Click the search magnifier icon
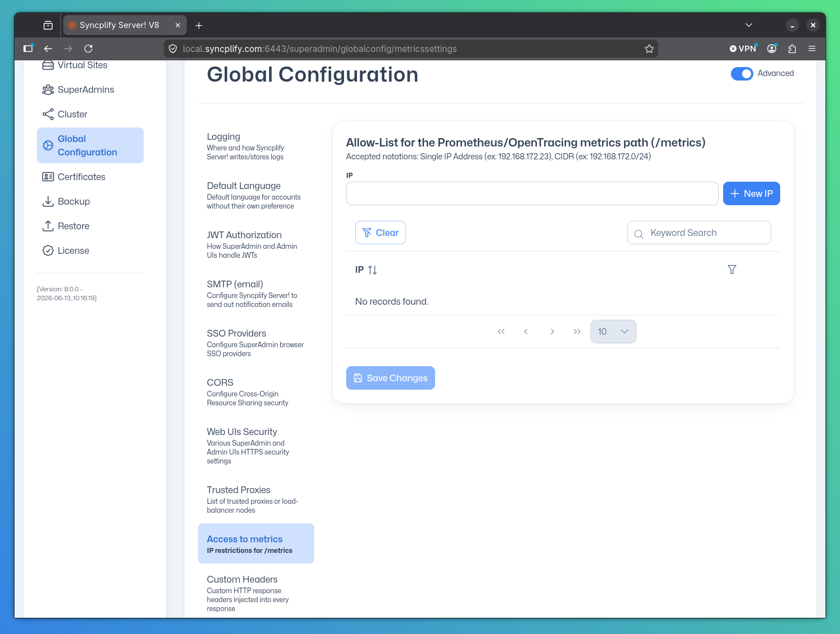 [639, 234]
